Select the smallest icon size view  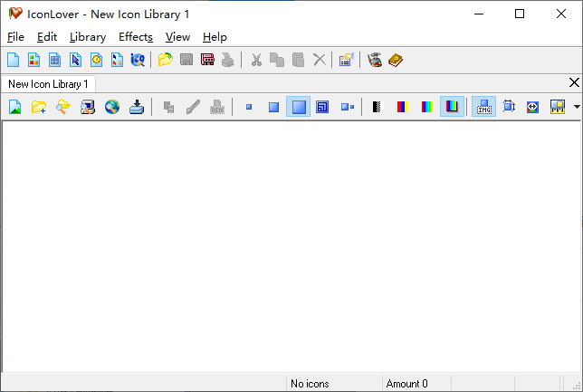[249, 107]
